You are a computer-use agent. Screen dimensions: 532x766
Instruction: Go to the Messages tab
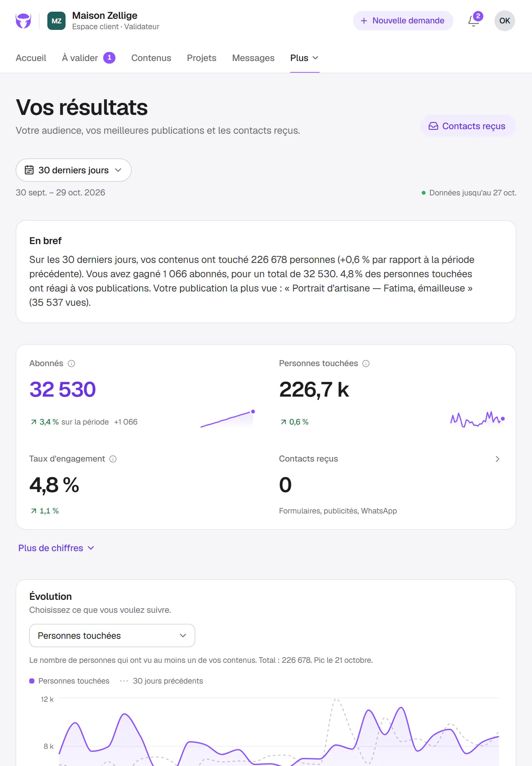coord(253,58)
